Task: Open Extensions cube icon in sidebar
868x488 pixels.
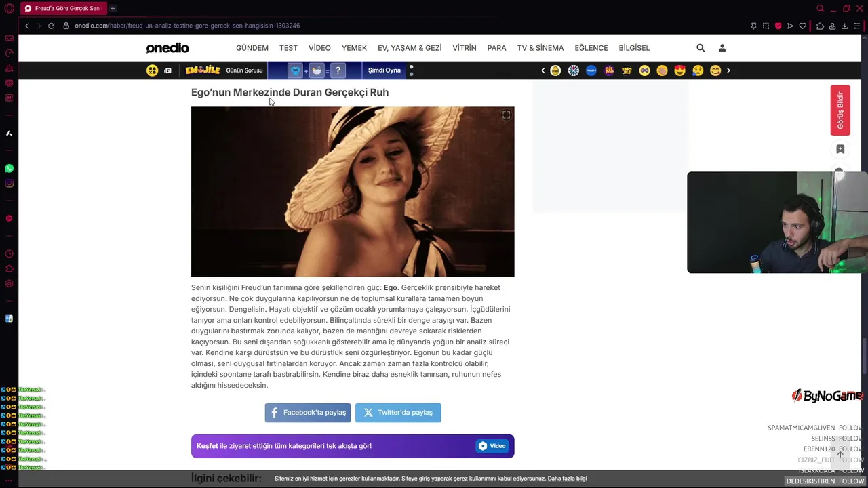Action: [x=9, y=269]
